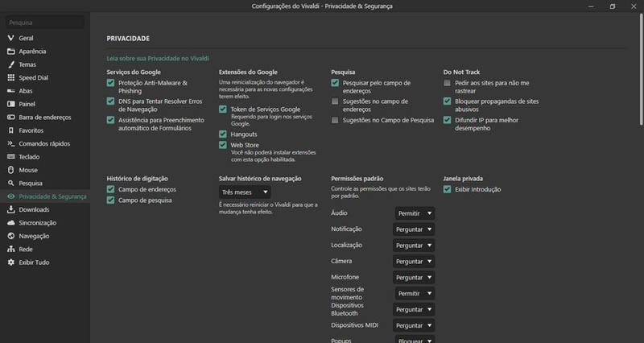Go to Geral settings section
Viewport: 644px width, 343px height.
coord(26,38)
